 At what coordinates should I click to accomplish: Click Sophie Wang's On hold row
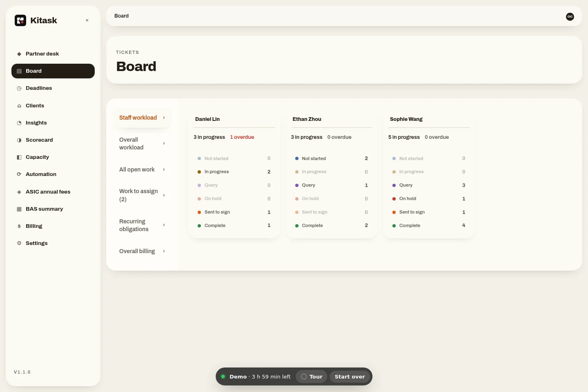(429, 199)
